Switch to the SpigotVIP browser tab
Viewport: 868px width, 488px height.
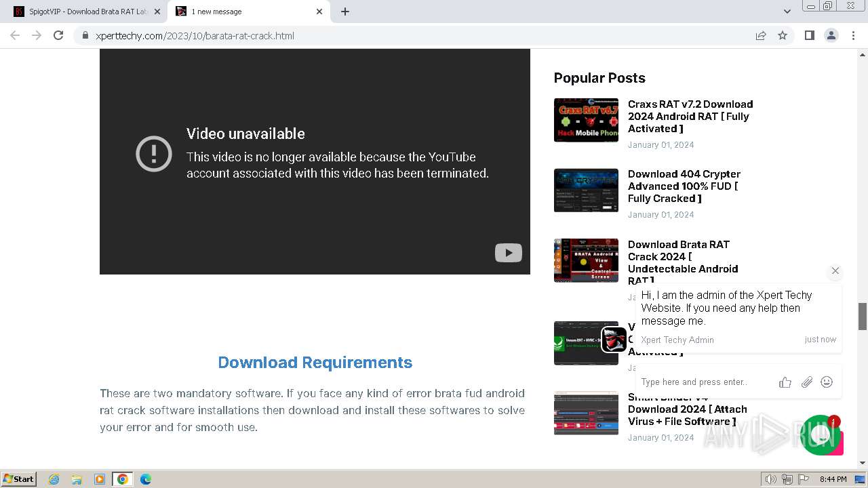click(81, 12)
